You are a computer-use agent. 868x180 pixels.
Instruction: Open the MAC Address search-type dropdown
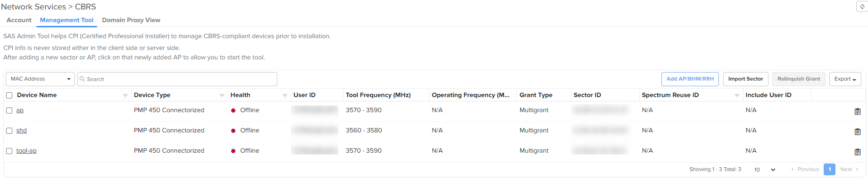(x=41, y=79)
